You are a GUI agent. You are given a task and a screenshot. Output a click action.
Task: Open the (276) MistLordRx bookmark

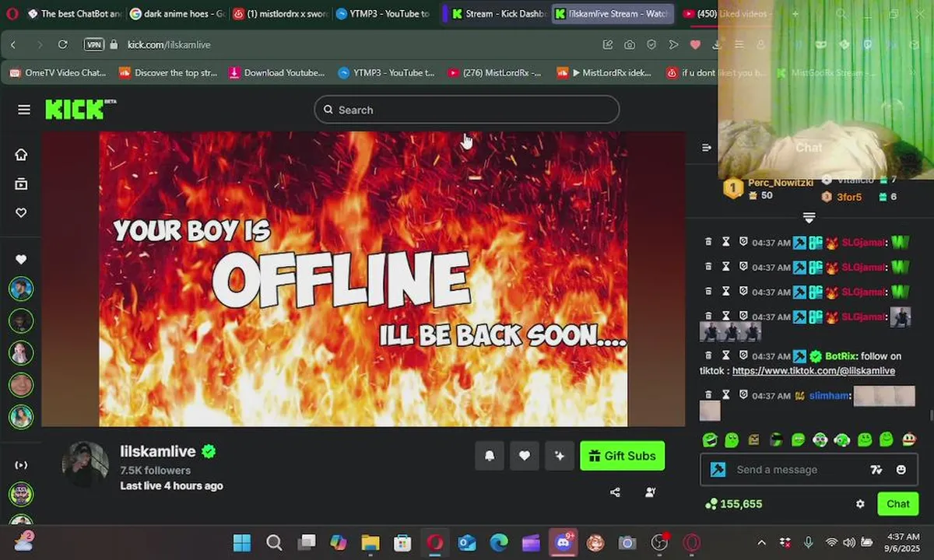pyautogui.click(x=494, y=72)
